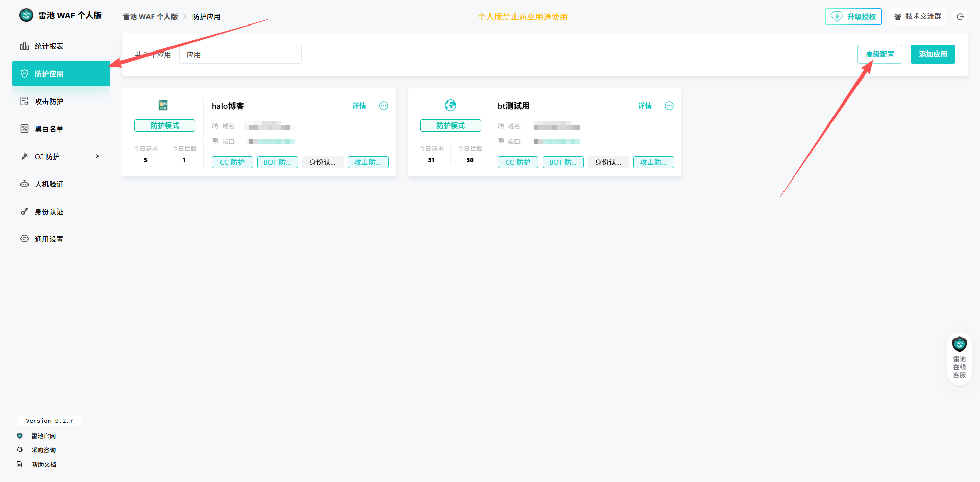Open the 雷池在线客服 floating support widget
This screenshot has width=980, height=482.
959,359
